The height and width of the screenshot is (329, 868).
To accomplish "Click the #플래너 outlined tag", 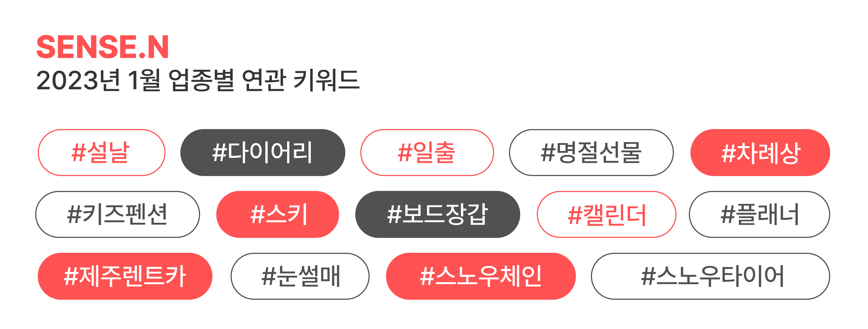I will tap(759, 214).
